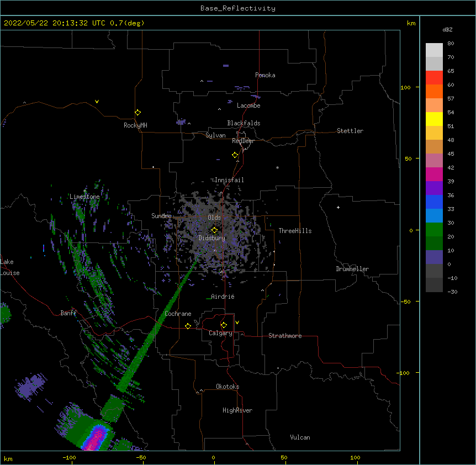Click the Limestone label
This screenshot has height=465, width=476.
pos(84,197)
